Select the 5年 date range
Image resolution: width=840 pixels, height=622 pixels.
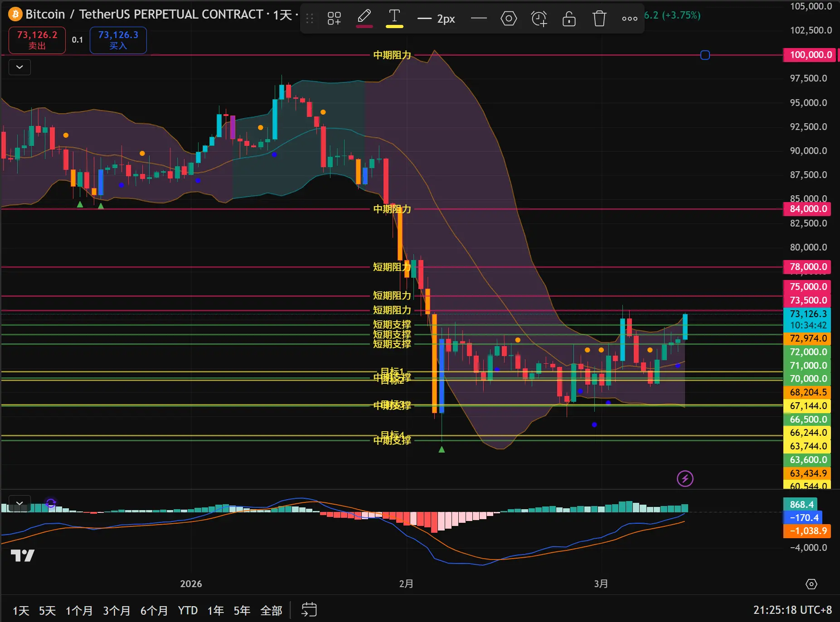click(x=242, y=611)
